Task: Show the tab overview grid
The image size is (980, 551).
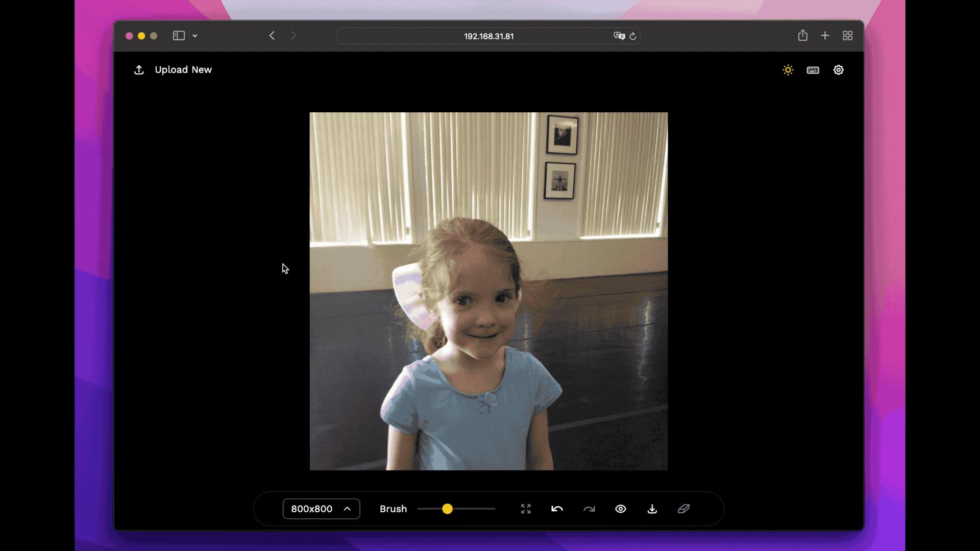Action: click(x=848, y=36)
